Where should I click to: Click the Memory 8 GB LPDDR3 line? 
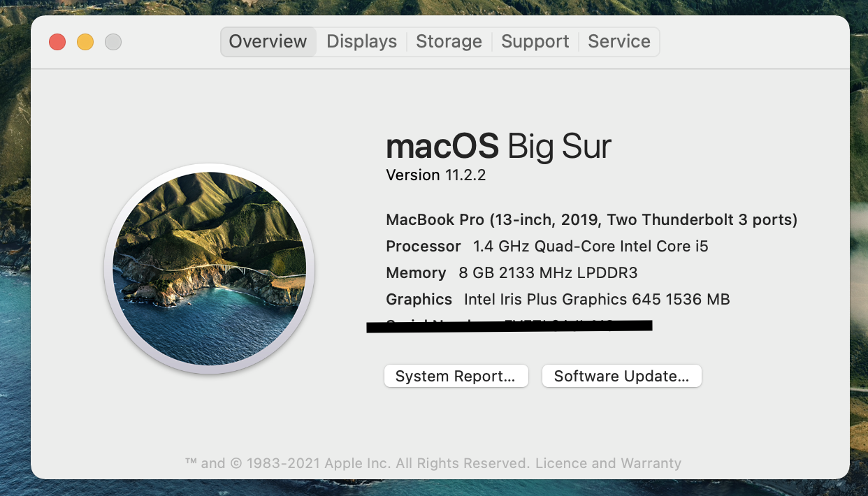tap(512, 273)
